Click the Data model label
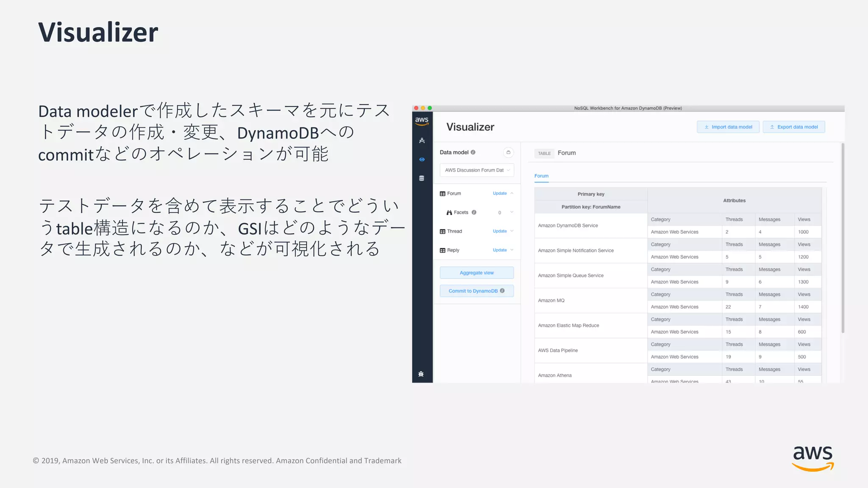Viewport: 868px width, 488px height. pyautogui.click(x=454, y=152)
